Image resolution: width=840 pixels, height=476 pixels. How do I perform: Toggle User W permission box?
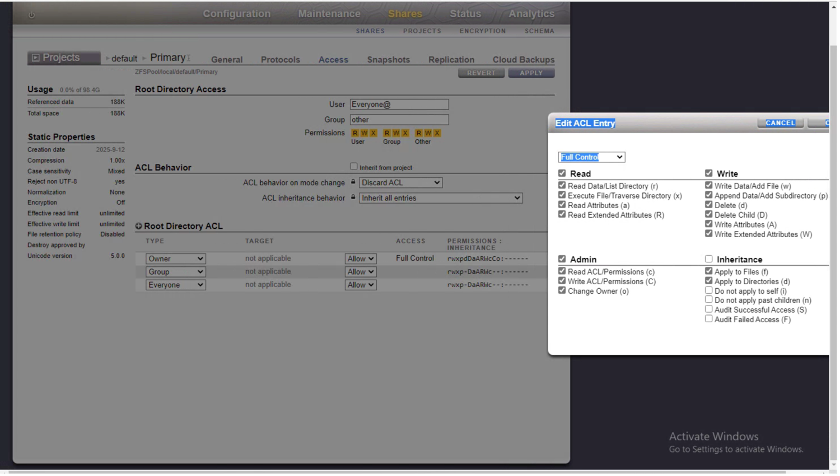[x=364, y=133]
